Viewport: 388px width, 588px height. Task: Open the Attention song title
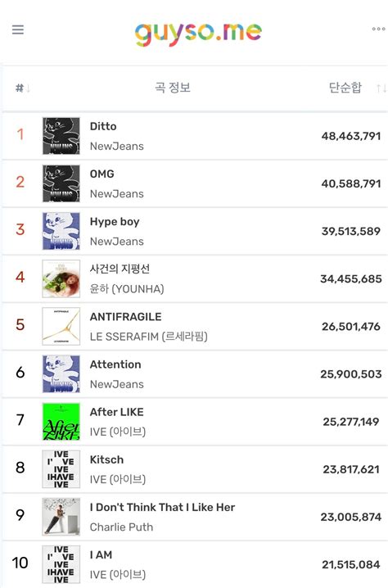[x=115, y=364]
